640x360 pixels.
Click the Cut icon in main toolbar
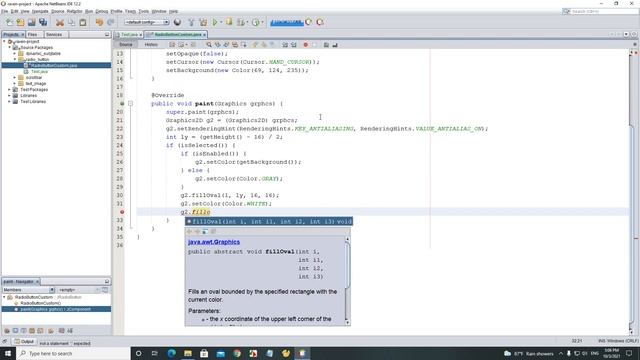[x=60, y=22]
